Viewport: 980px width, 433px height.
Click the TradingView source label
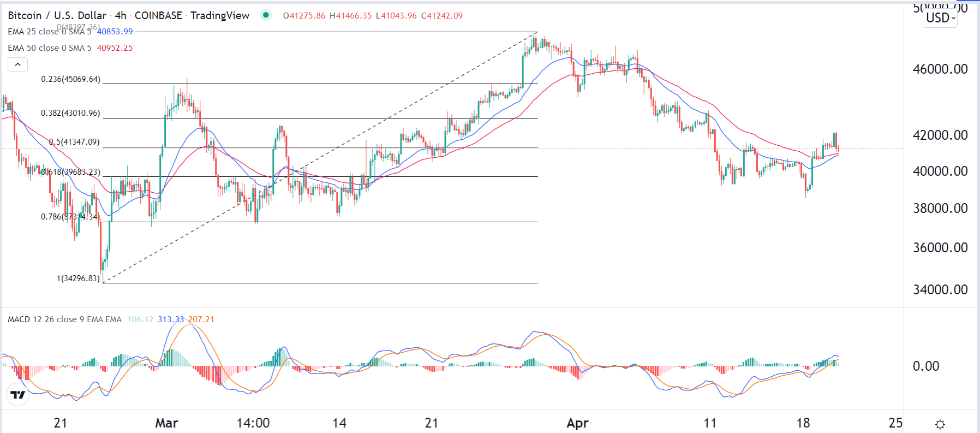220,15
